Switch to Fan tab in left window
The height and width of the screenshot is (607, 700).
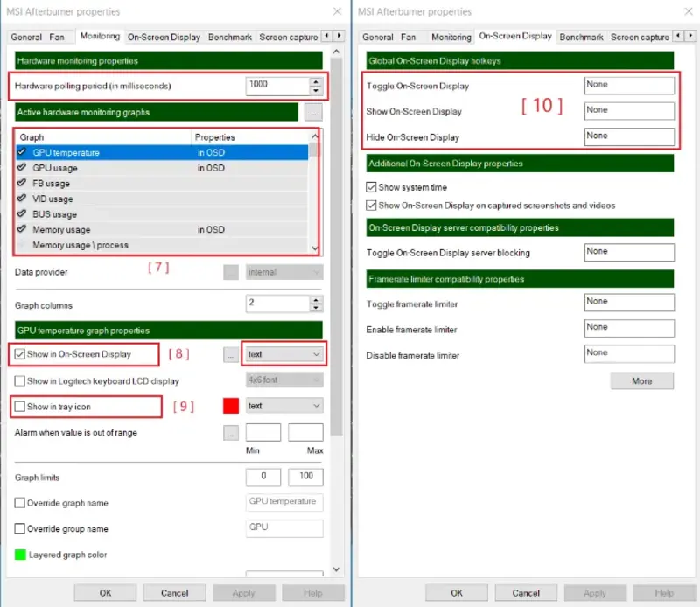(57, 38)
